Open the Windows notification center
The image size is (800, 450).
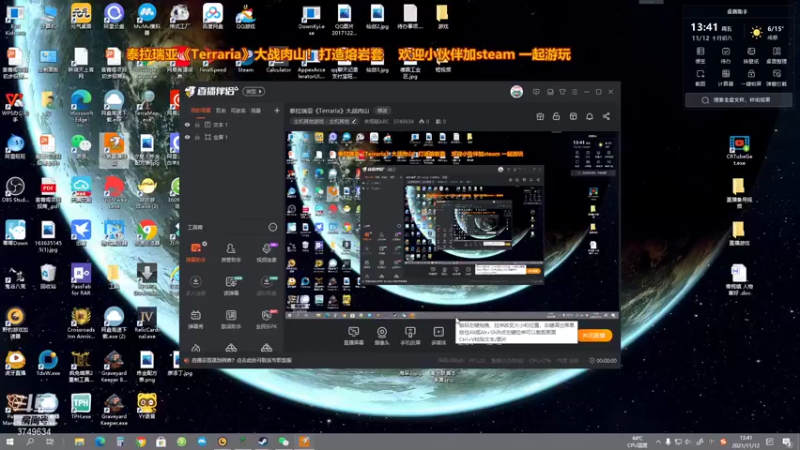click(787, 442)
